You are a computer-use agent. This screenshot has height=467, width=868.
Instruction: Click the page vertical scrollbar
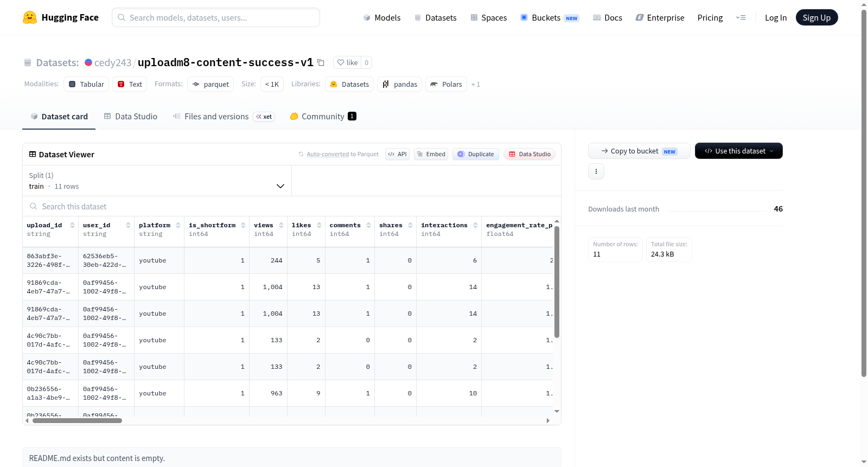tap(864, 194)
